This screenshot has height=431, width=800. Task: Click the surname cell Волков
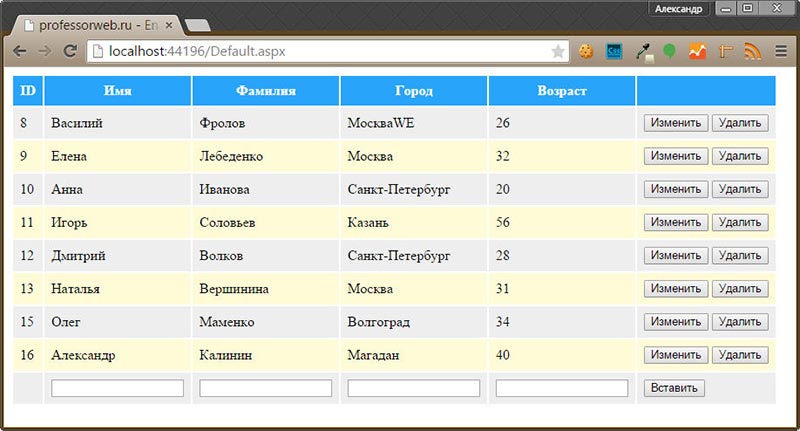tap(266, 256)
